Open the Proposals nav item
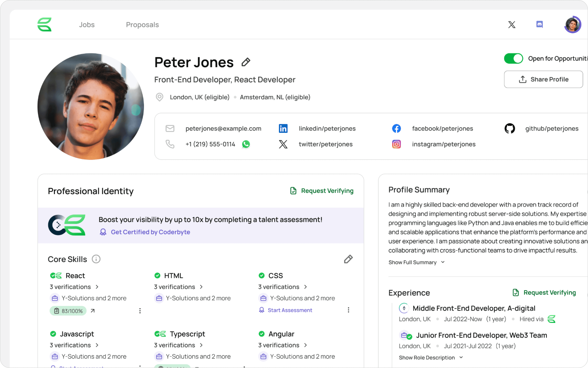This screenshot has width=588, height=368. tap(142, 25)
